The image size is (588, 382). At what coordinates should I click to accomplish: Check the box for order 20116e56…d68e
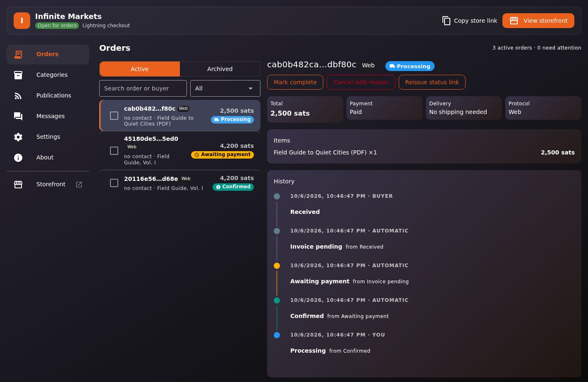point(114,183)
